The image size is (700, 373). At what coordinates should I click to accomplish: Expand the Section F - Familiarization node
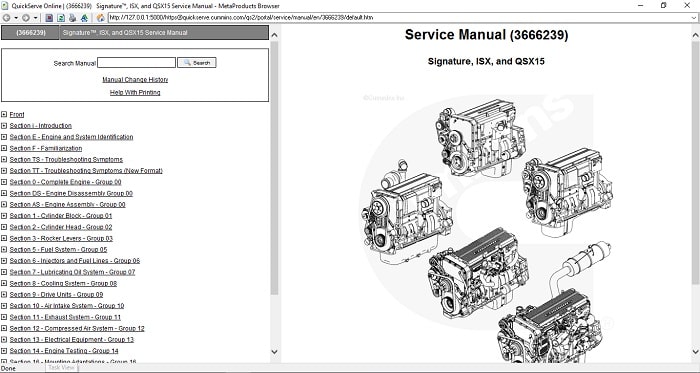pyautogui.click(x=4, y=149)
